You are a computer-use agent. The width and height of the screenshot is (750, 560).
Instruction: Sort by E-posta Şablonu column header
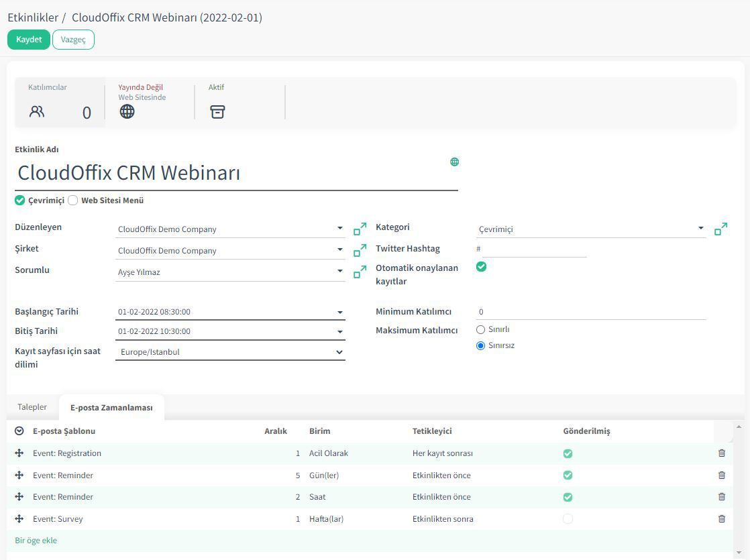point(64,431)
